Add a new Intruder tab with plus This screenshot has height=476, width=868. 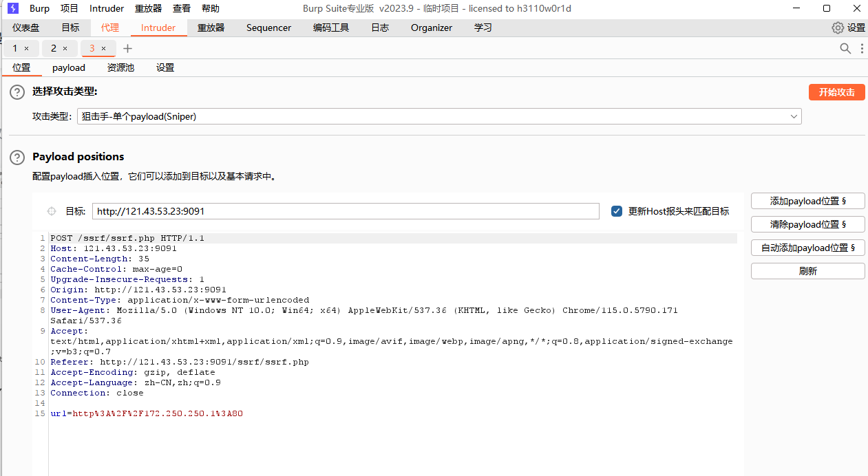coord(127,48)
